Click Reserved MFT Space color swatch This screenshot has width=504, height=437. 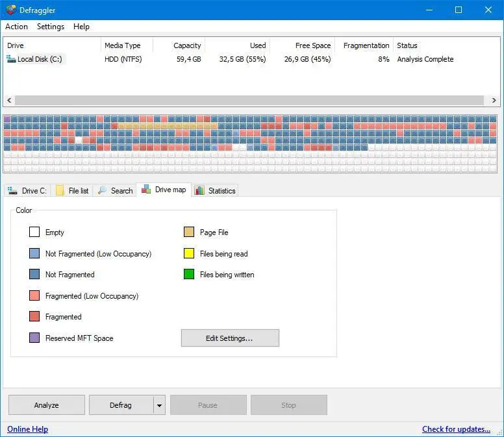click(x=34, y=338)
